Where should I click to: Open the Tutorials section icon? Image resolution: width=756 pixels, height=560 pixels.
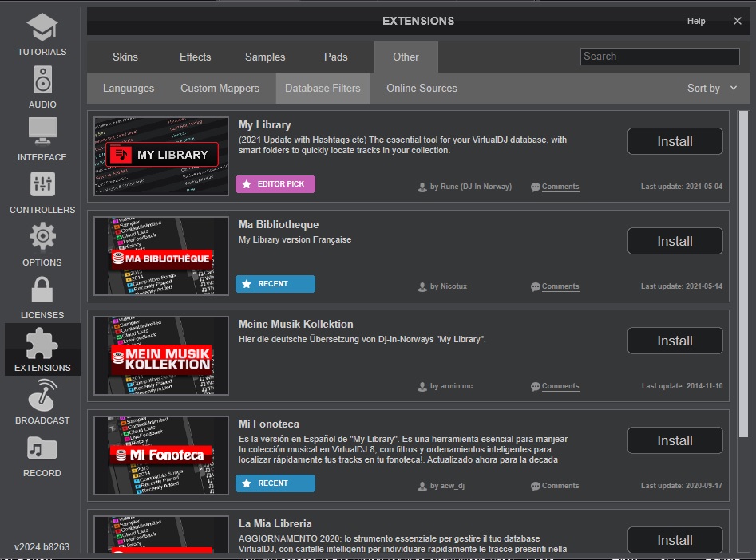click(x=42, y=27)
